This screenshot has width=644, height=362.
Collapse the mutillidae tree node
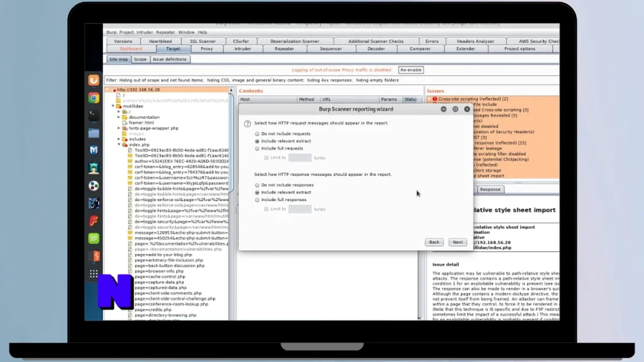click(113, 106)
